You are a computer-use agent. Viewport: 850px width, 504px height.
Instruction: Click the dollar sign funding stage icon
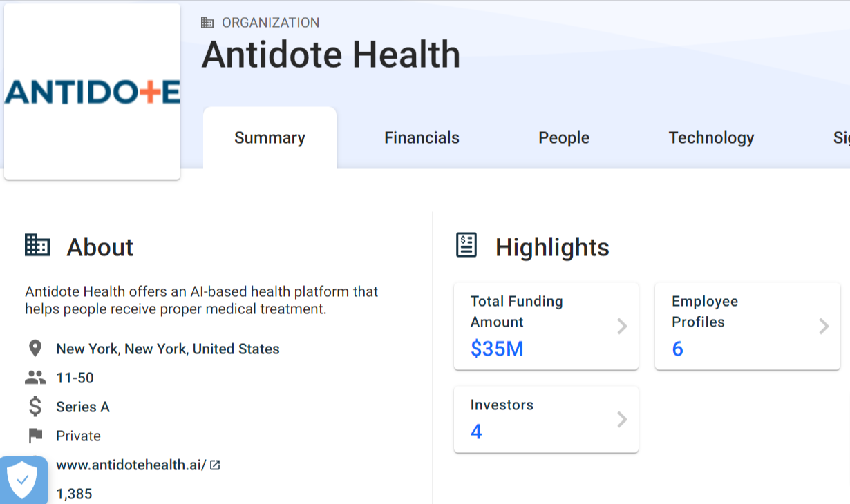tap(35, 407)
